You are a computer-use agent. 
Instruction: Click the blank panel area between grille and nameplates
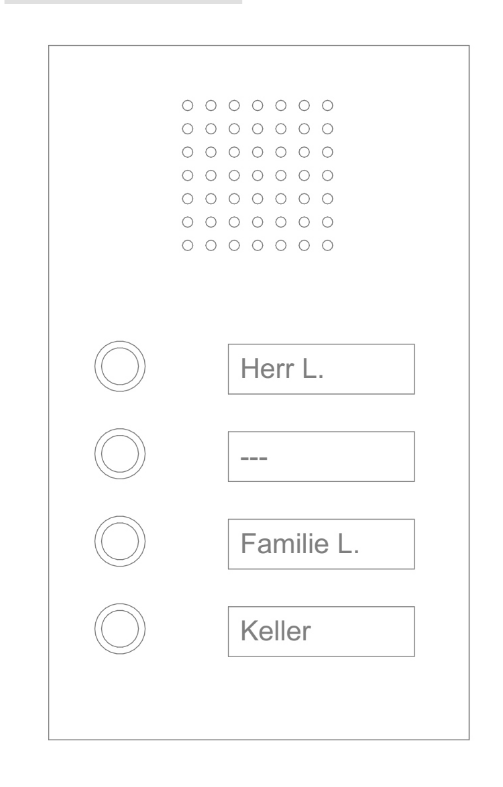coord(259,296)
